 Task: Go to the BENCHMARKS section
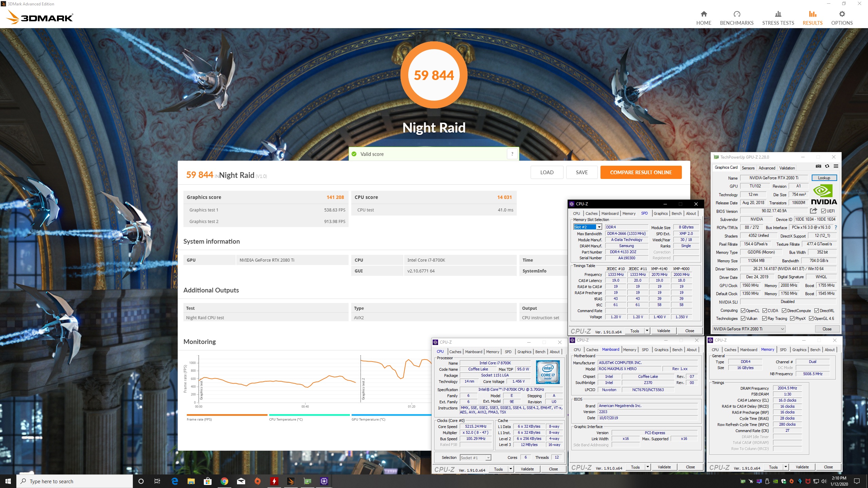point(736,18)
